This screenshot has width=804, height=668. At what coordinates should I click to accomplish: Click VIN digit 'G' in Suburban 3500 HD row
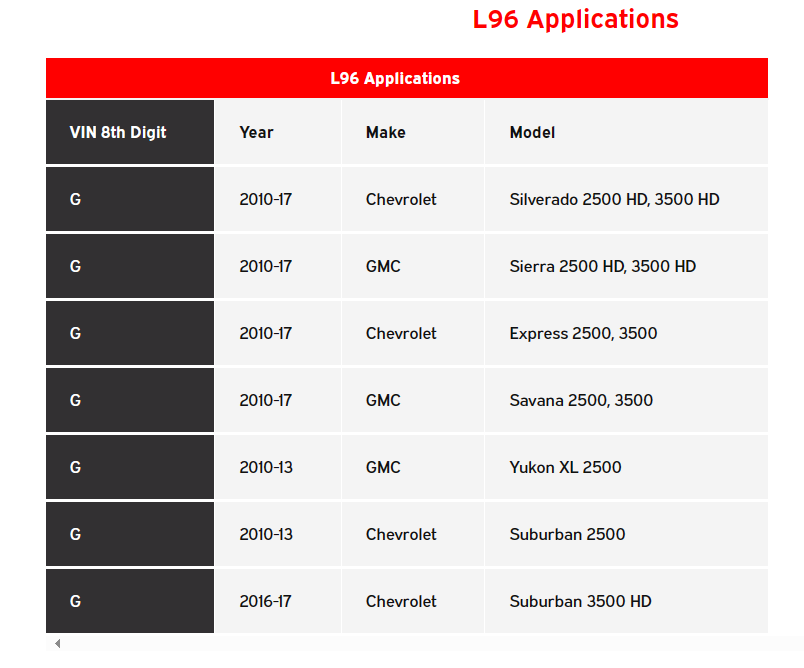point(130,601)
